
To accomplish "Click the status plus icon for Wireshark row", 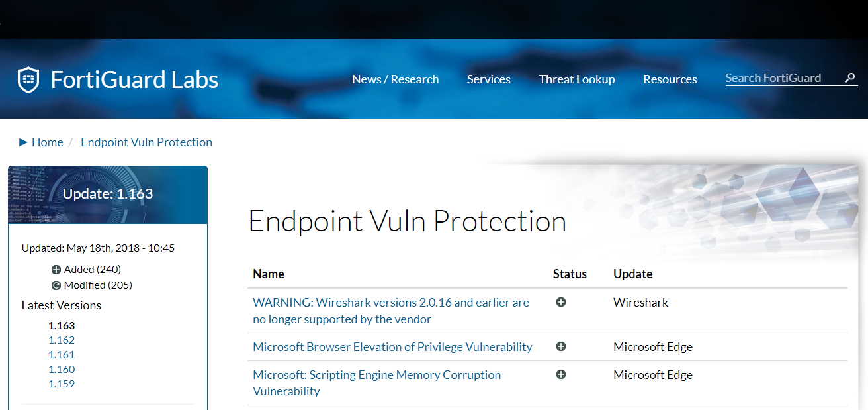I will click(x=561, y=302).
